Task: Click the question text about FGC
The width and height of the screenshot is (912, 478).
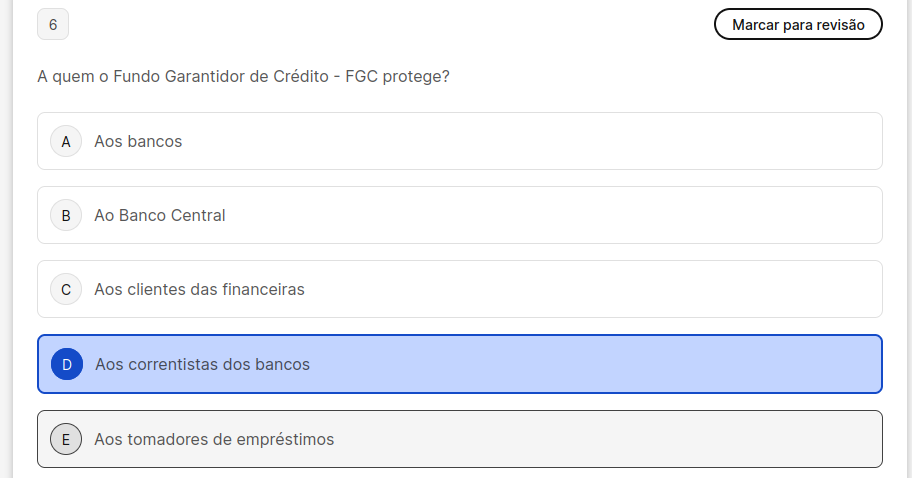Action: pos(243,76)
